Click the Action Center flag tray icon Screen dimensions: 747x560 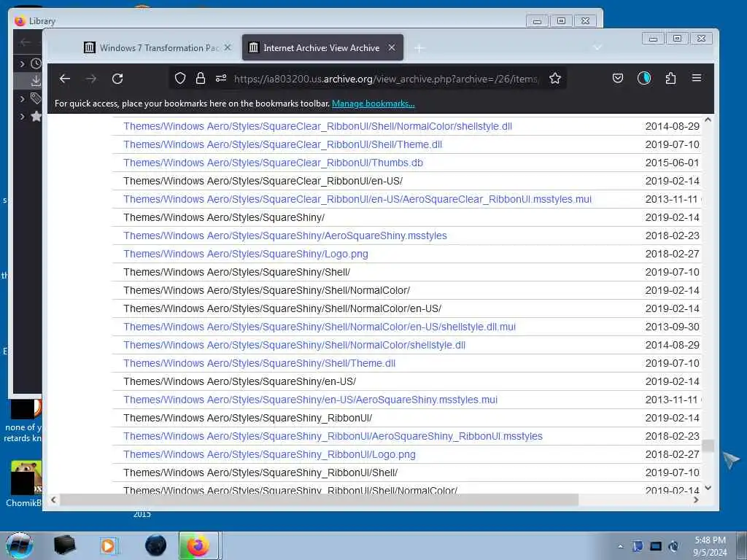[638, 546]
